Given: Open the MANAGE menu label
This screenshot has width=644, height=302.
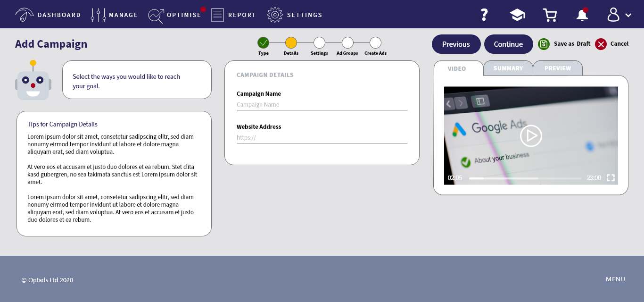Looking at the screenshot, I should tap(124, 15).
